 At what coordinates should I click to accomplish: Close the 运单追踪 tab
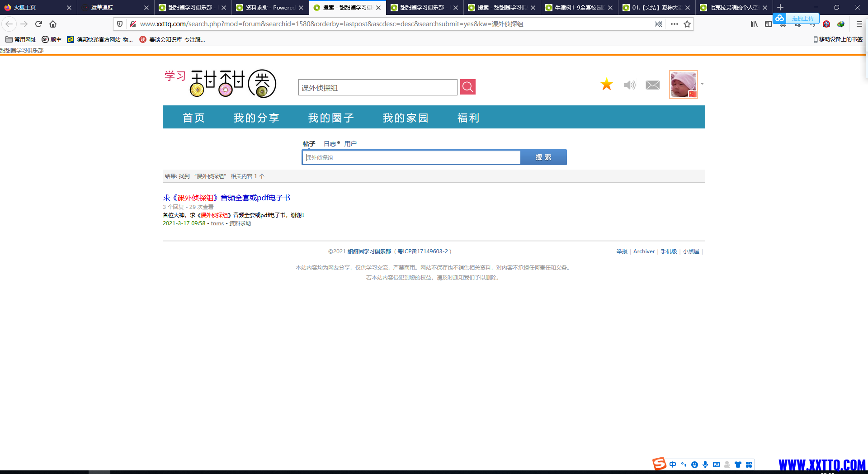pos(146,7)
